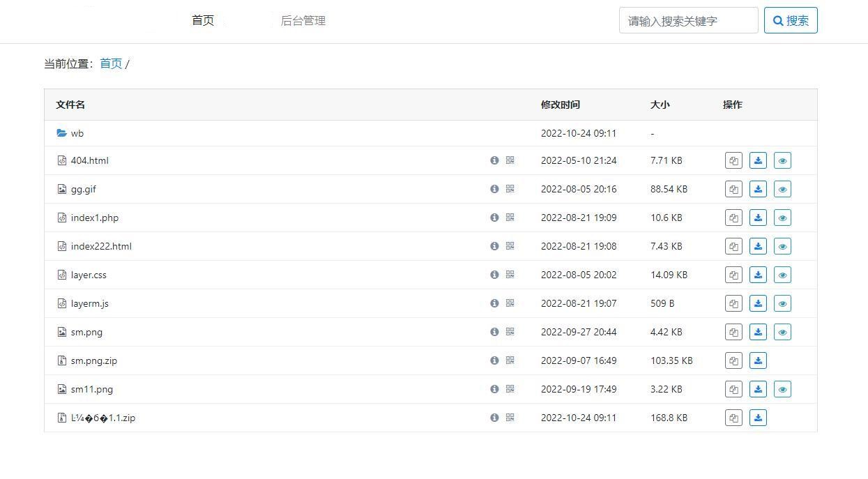Screen dimensions: 868x479
Task: Click the search keyword input field
Action: [688, 20]
